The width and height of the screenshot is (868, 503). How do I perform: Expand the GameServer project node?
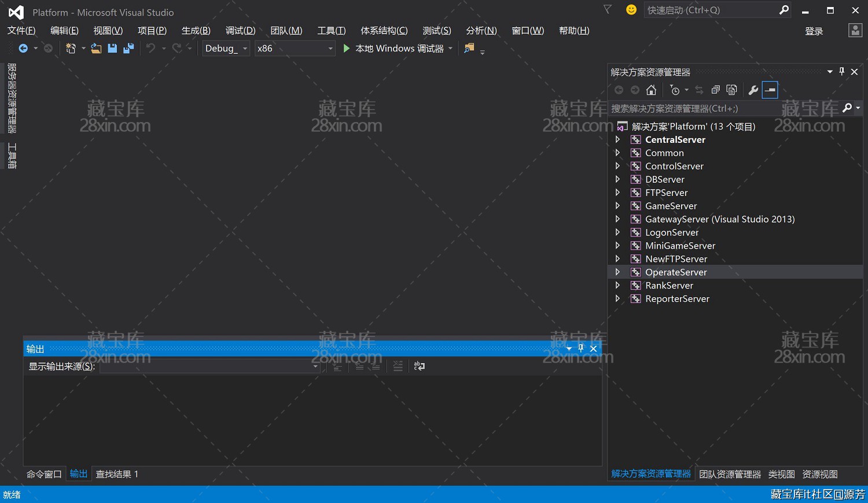coord(617,206)
